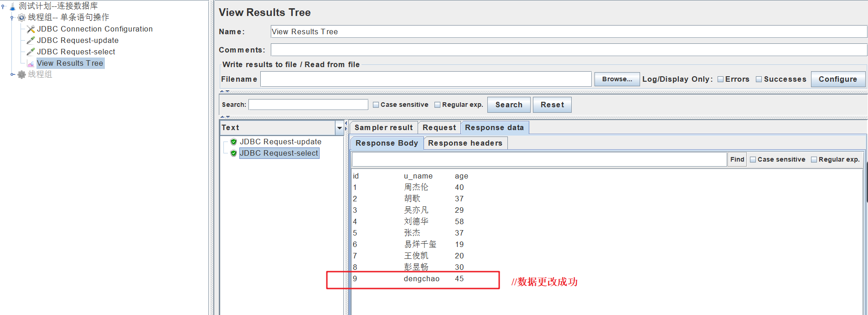
Task: Click the Browse... button
Action: pos(617,79)
